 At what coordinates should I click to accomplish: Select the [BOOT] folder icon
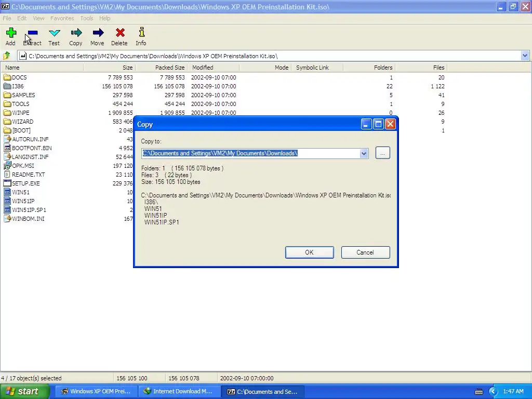coord(7,130)
